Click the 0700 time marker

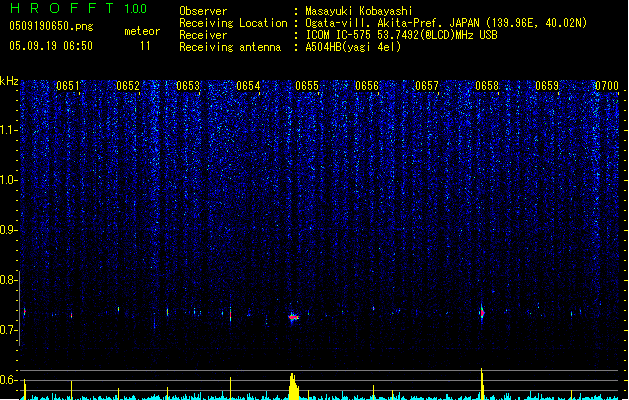(x=607, y=86)
